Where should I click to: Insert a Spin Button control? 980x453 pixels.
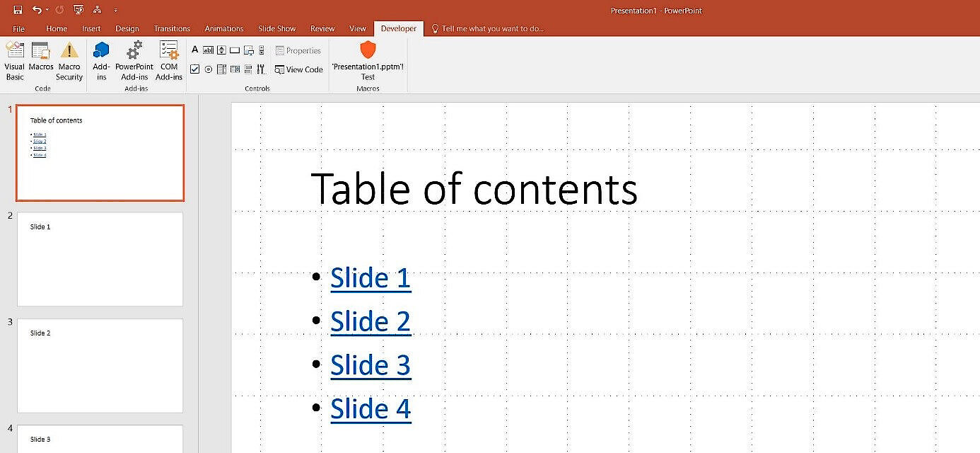coord(221,50)
